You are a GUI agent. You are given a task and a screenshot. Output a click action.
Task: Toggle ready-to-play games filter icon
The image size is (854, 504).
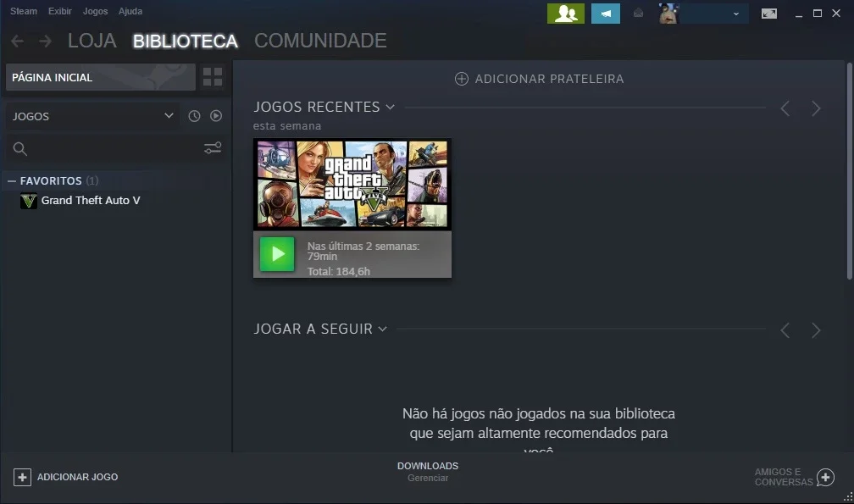tap(216, 116)
